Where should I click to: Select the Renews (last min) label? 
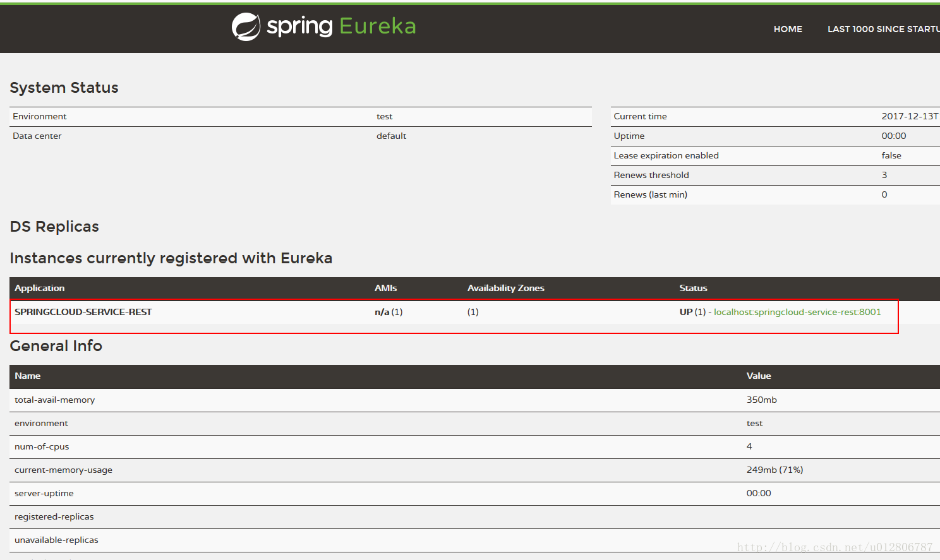pos(650,194)
